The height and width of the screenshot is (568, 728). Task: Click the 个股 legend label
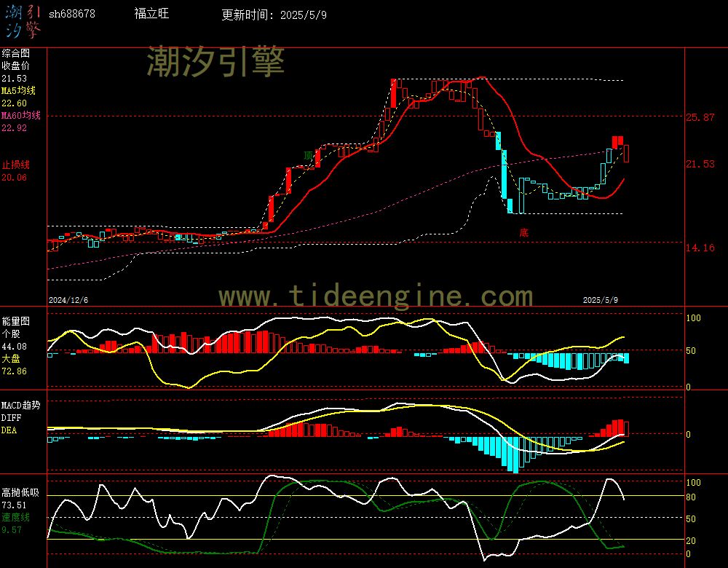click(x=11, y=334)
